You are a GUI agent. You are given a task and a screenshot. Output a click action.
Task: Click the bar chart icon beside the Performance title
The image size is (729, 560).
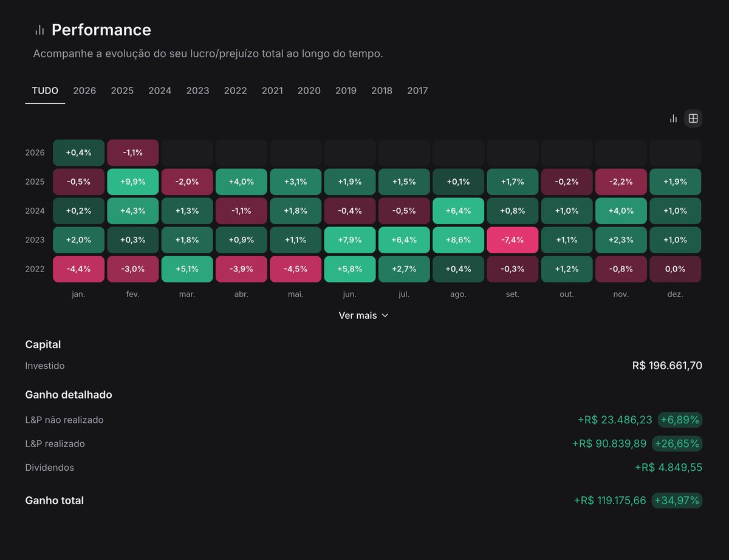39,29
